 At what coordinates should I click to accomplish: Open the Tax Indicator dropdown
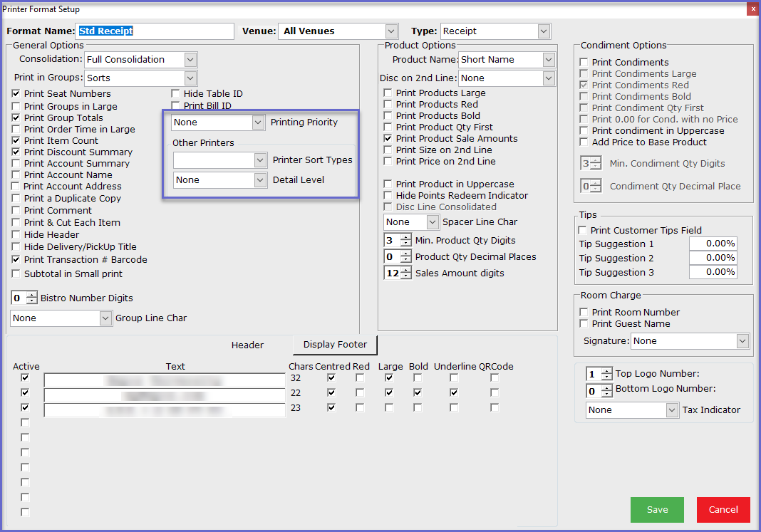[631, 410]
